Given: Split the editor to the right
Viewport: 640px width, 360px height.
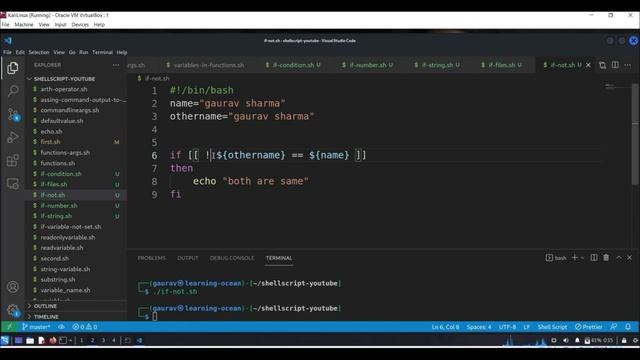Looking at the screenshot, I should (x=615, y=65).
